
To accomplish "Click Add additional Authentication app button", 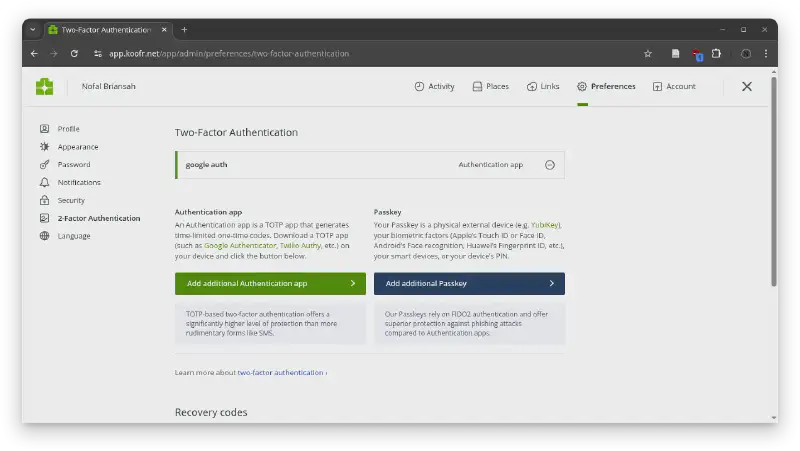I will click(270, 284).
